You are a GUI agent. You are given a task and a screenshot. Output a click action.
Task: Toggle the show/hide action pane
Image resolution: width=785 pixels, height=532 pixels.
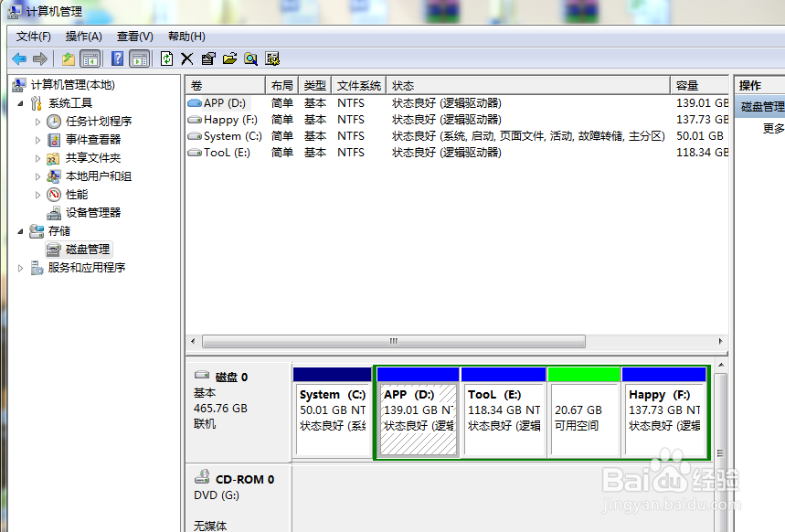(139, 58)
